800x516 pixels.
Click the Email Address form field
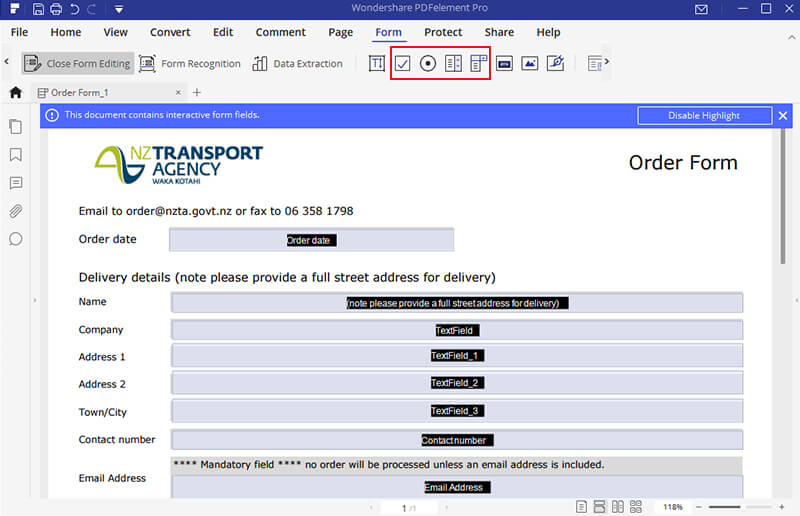pyautogui.click(x=457, y=487)
